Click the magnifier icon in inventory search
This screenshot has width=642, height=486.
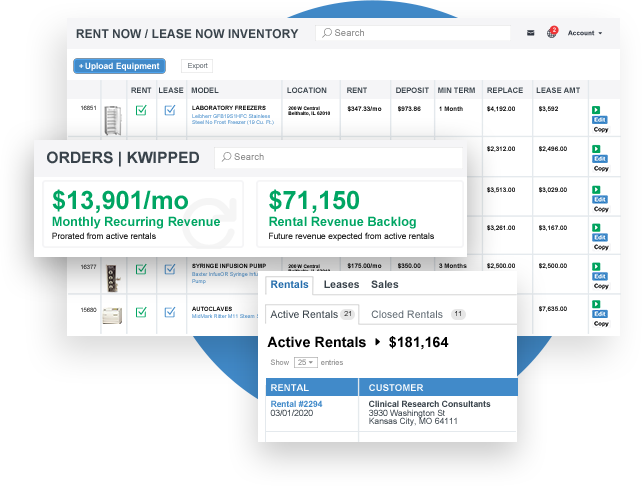(326, 33)
